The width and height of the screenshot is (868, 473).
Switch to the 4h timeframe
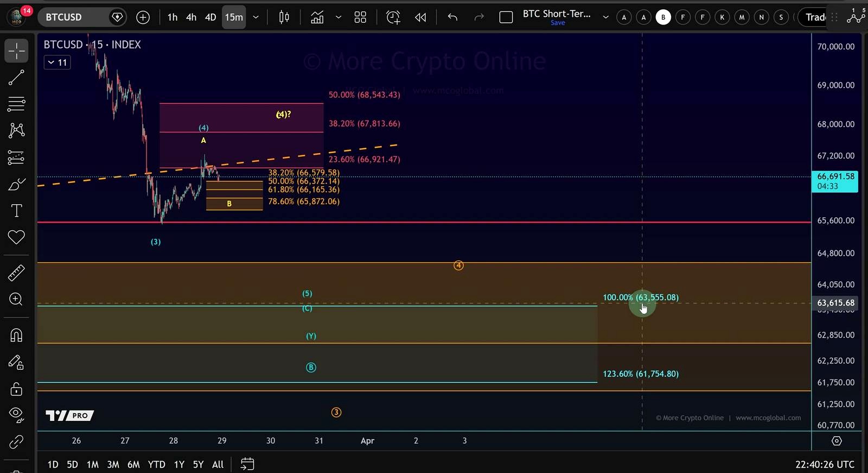(x=191, y=17)
